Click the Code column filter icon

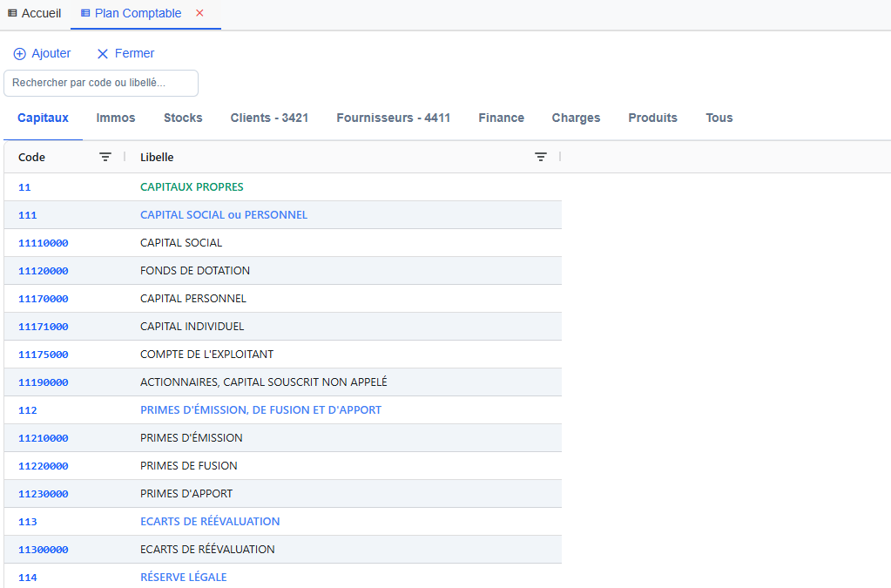pyautogui.click(x=105, y=157)
